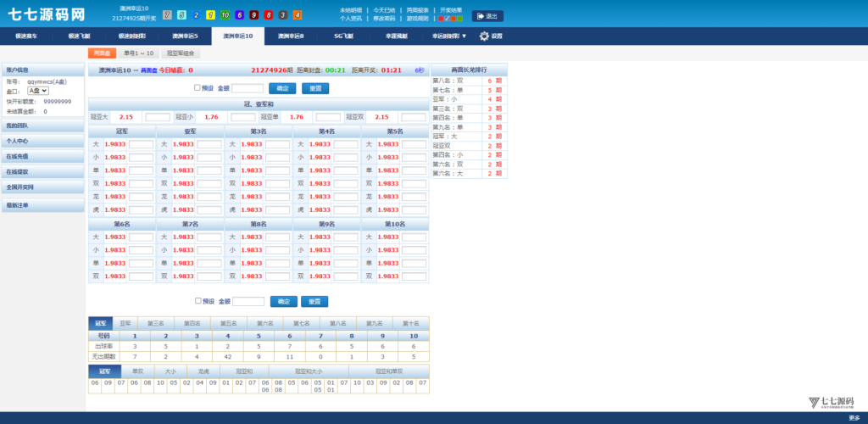Tick the bottom 预设 checkbox
The height and width of the screenshot is (424, 868).
[x=198, y=300]
